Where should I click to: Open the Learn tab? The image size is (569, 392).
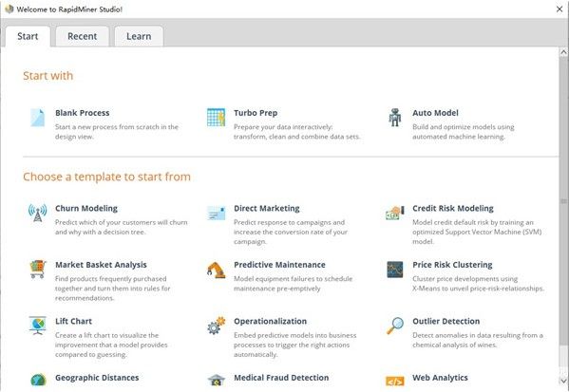pos(139,36)
